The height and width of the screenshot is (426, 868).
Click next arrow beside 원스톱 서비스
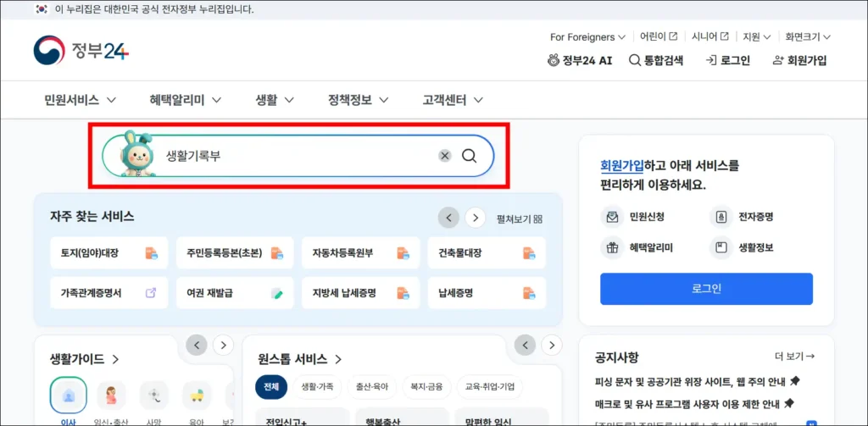[551, 346]
